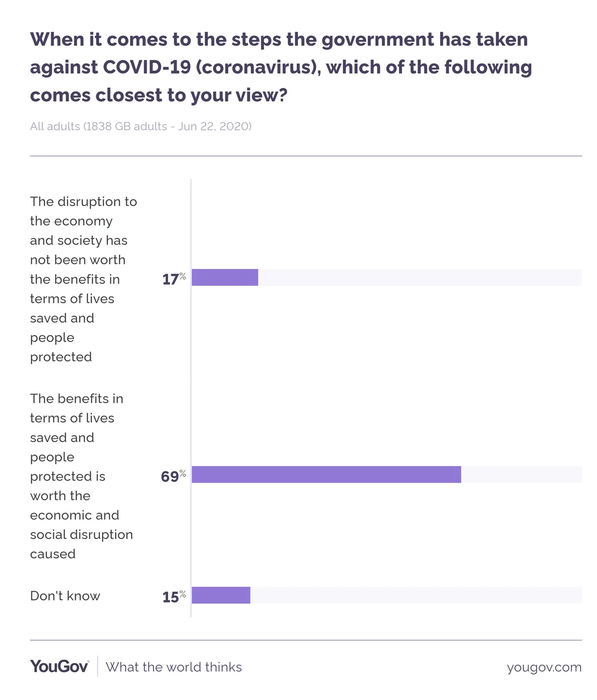Select the 'Don't know' category label
Viewport: 597px width, 700px height.
point(65,596)
